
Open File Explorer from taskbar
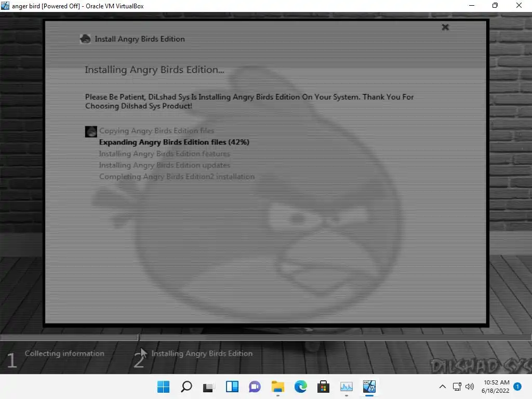pyautogui.click(x=278, y=387)
